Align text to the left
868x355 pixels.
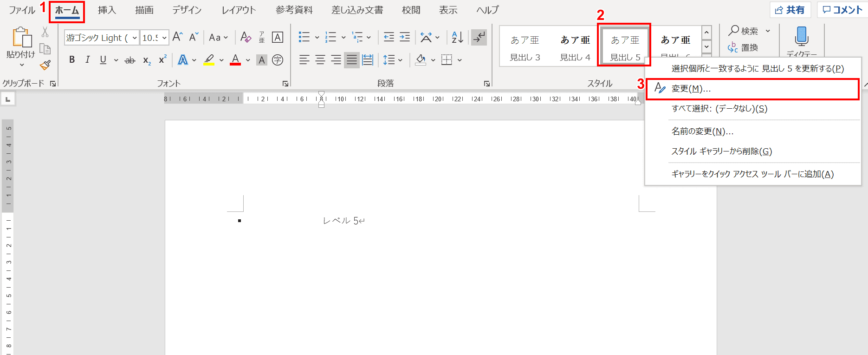pos(304,59)
